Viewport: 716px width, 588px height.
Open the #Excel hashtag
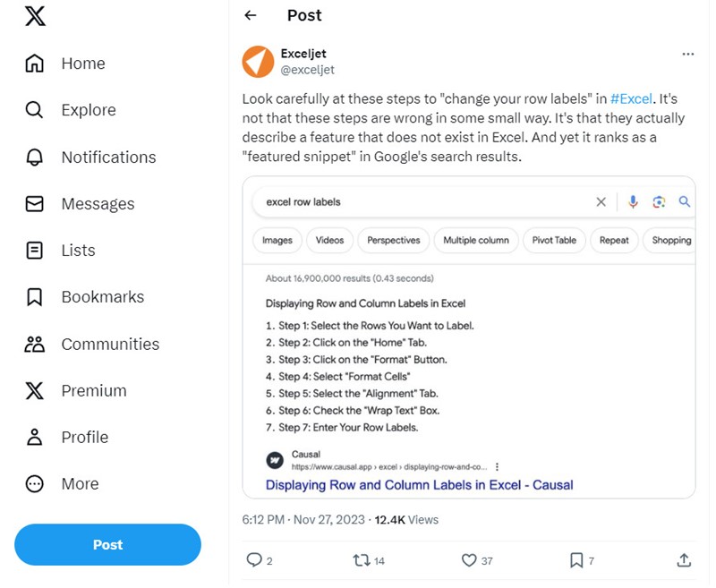631,98
